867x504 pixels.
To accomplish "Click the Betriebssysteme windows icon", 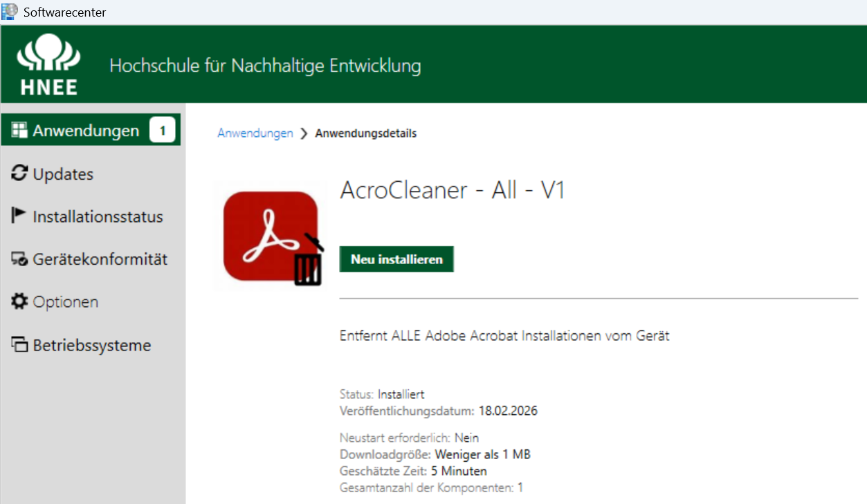I will coord(19,345).
